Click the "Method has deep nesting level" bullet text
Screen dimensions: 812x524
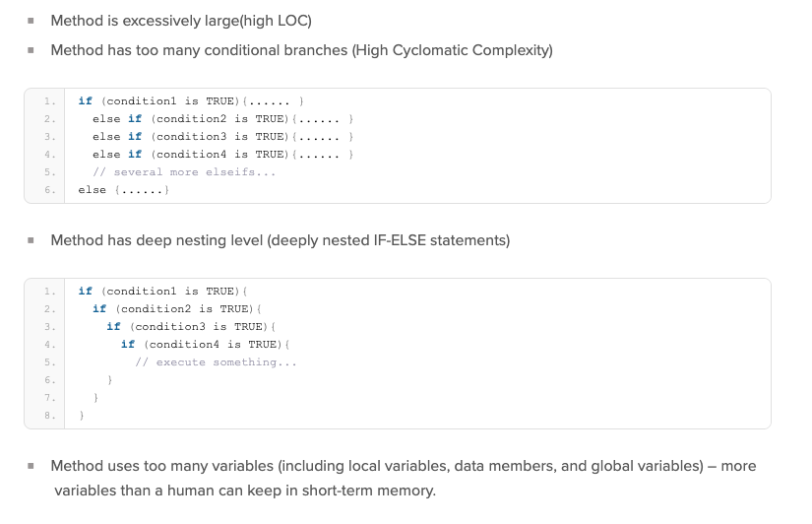280,240
